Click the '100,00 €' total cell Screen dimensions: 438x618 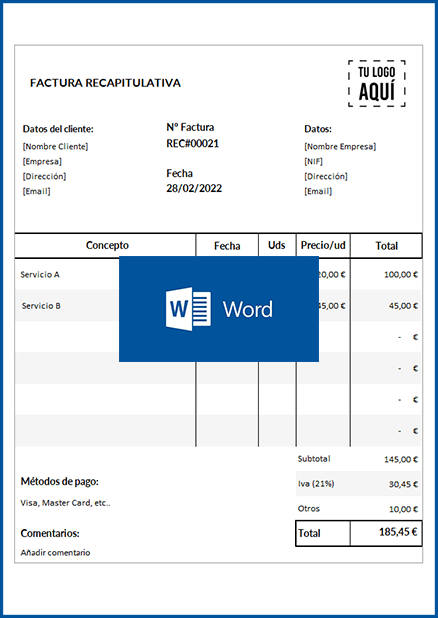click(401, 274)
